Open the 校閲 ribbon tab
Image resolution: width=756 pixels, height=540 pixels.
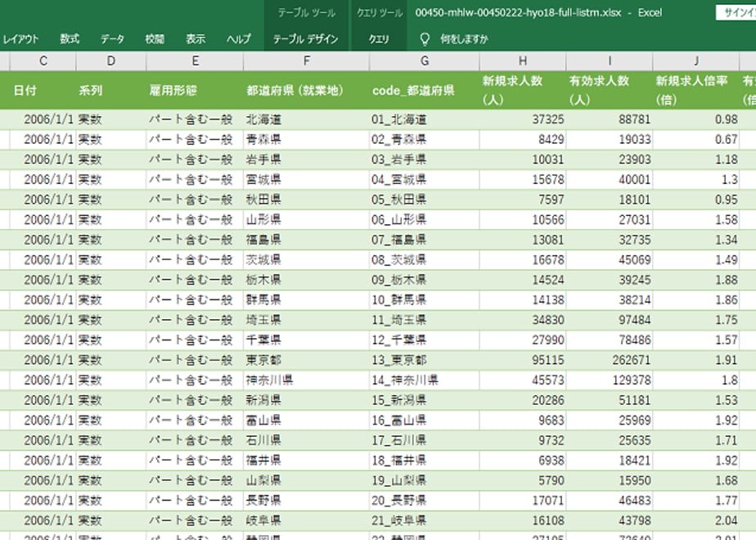coord(155,39)
